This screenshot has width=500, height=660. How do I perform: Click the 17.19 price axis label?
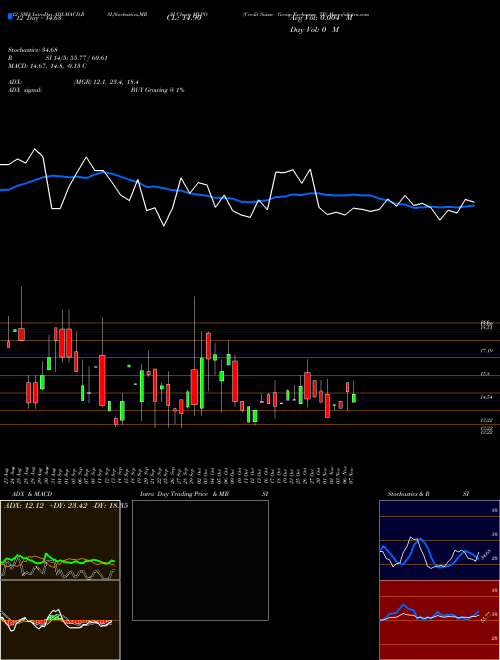pos(487,351)
